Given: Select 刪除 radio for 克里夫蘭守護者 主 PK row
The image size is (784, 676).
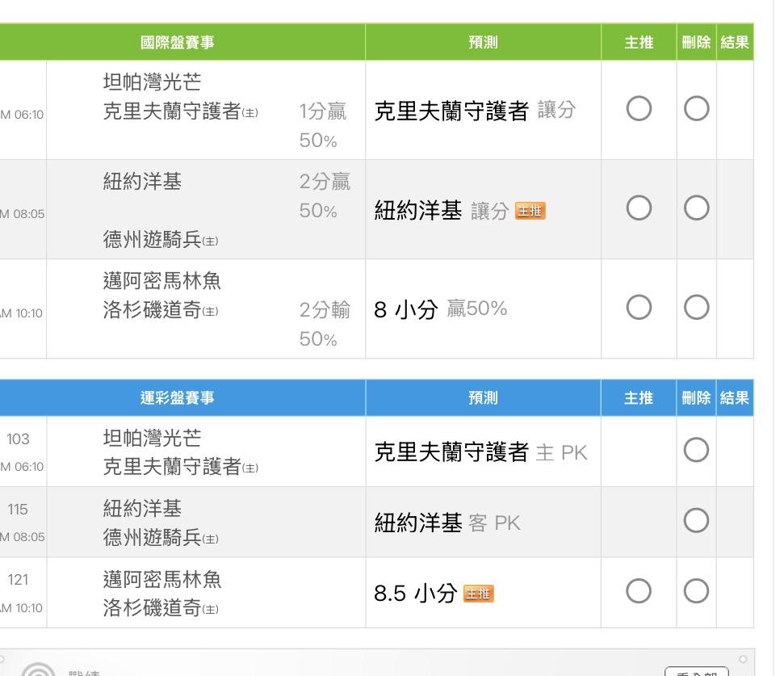Looking at the screenshot, I should pyautogui.click(x=696, y=451).
